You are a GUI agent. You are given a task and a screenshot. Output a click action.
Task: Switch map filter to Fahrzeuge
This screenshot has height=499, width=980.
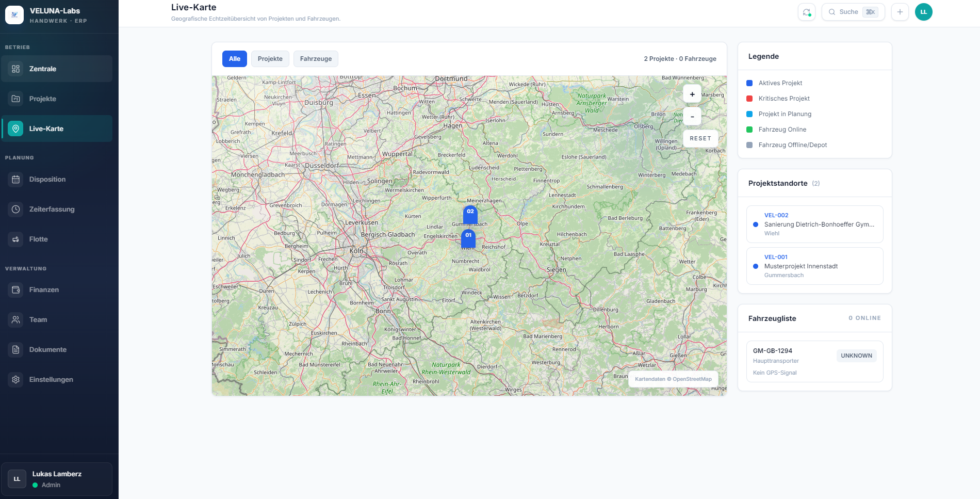coord(316,59)
